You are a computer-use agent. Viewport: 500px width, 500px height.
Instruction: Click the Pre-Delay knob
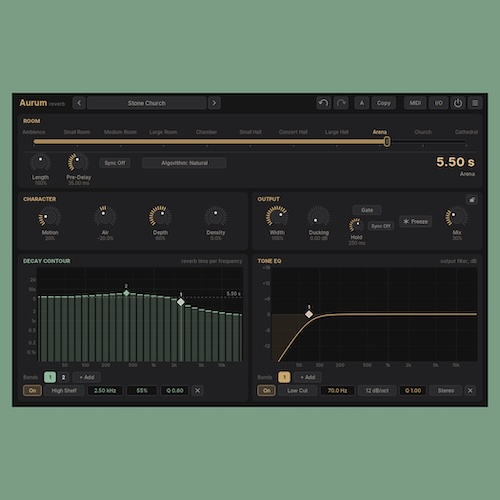click(78, 162)
